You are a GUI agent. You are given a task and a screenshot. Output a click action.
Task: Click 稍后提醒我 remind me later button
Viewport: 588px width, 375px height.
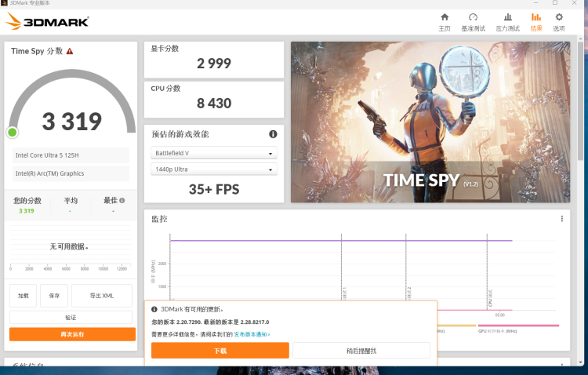361,351
